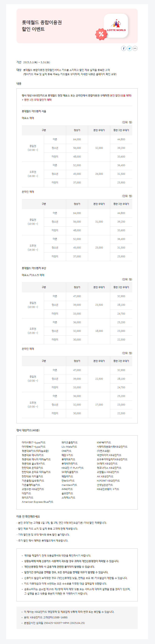
Task: Click the 32,000 본인 우대가 cell
Action: pyautogui.click(x=99, y=148)
